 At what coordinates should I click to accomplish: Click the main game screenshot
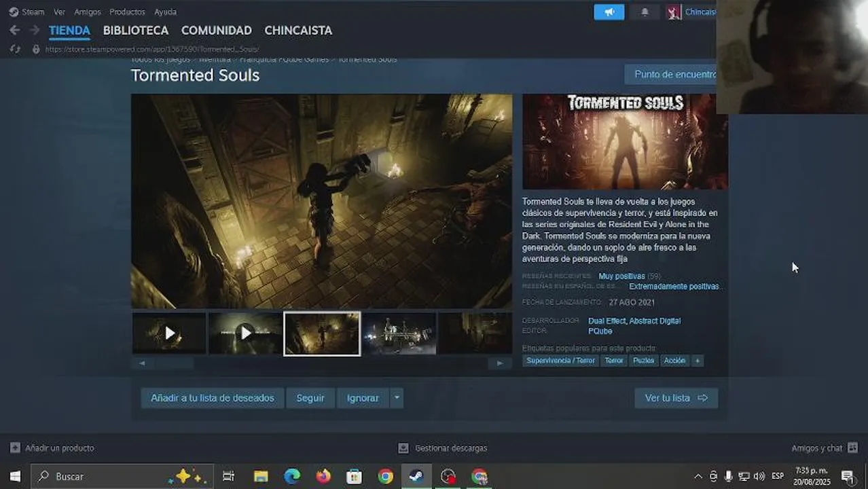322,201
